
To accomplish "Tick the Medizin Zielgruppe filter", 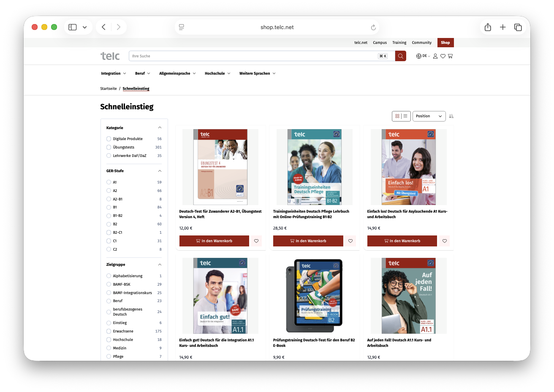I will coord(109,348).
